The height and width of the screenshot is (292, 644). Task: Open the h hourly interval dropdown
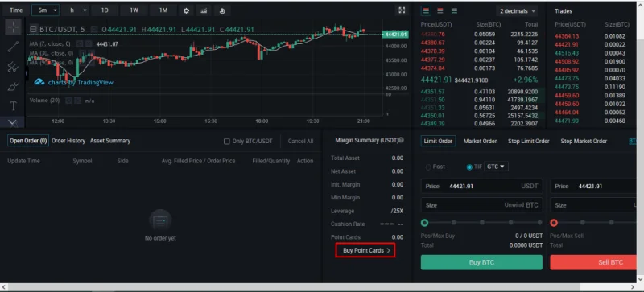76,10
